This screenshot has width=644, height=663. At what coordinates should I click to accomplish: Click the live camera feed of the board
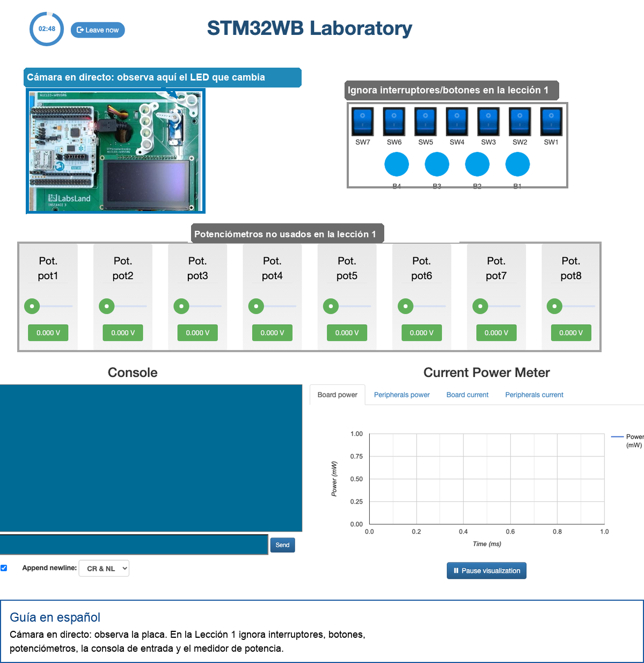pos(116,151)
